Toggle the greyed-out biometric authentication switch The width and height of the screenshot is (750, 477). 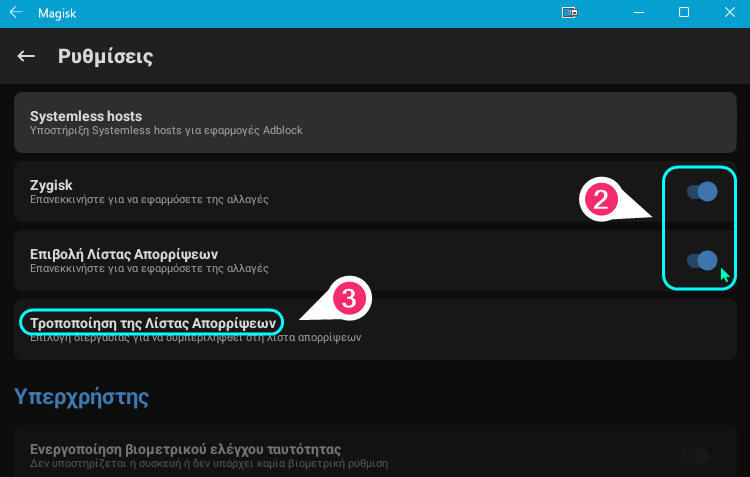694,455
